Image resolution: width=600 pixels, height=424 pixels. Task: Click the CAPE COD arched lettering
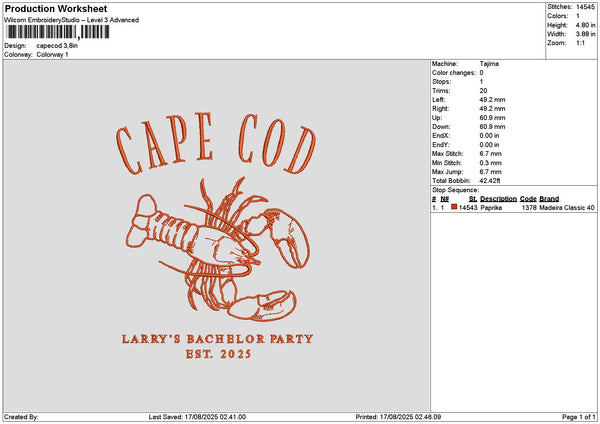[x=216, y=144]
